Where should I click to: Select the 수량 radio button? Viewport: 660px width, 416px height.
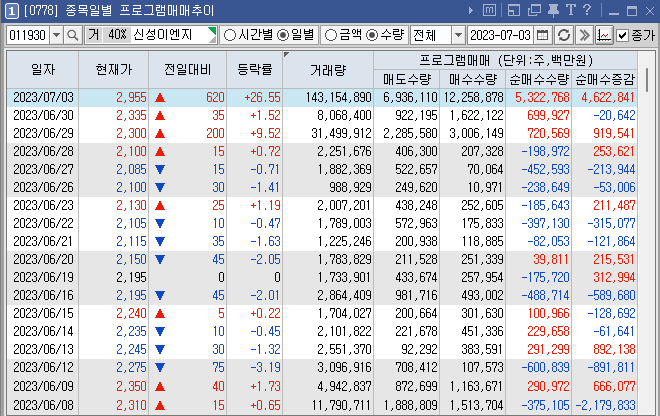[372, 35]
